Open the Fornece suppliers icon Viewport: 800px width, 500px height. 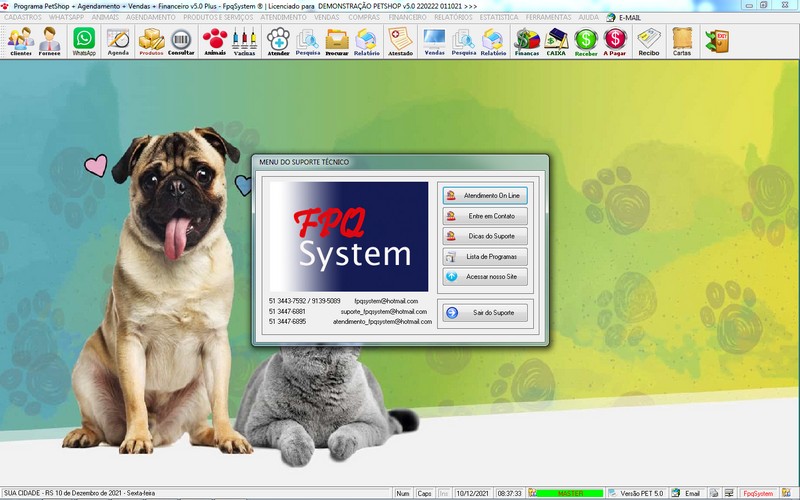pyautogui.click(x=49, y=41)
